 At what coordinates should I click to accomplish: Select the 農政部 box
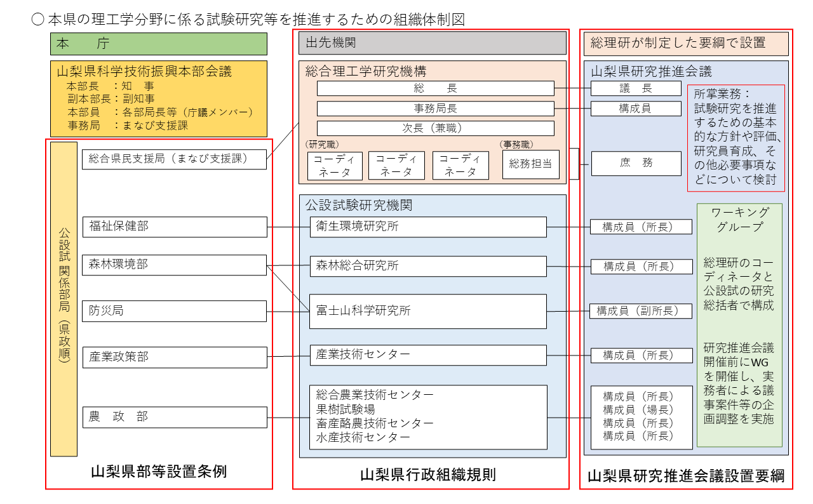pos(174,417)
